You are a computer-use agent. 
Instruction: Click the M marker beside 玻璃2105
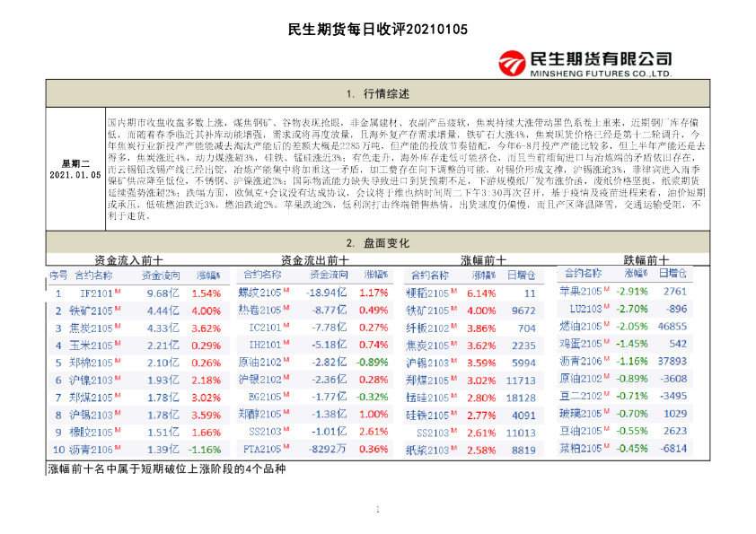608,412
